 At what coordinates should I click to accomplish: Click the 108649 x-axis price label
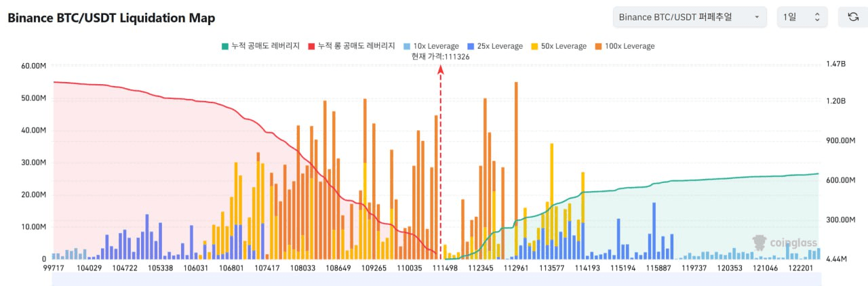(337, 268)
